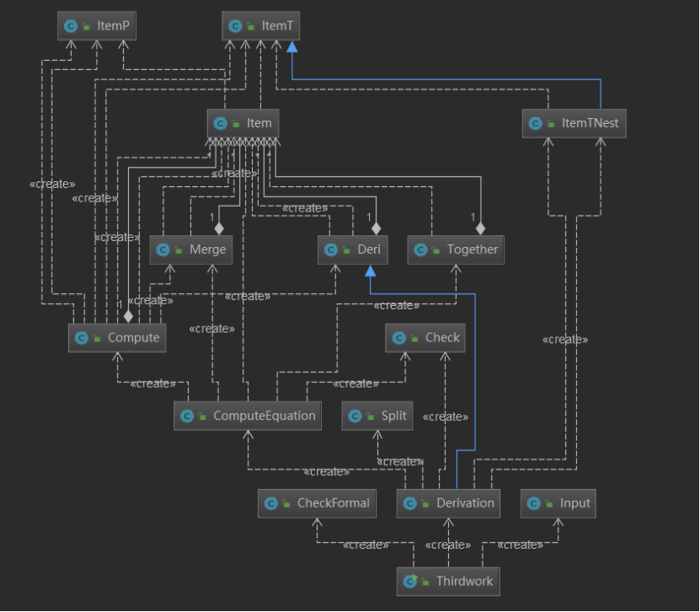Click the class icon on the ItemT node
The height and width of the screenshot is (612, 700).
point(235,26)
